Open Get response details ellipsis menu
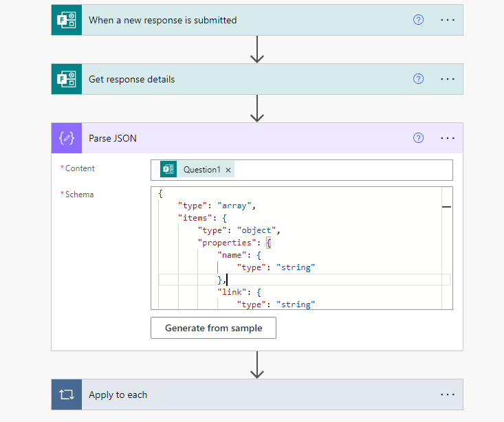 click(x=448, y=79)
